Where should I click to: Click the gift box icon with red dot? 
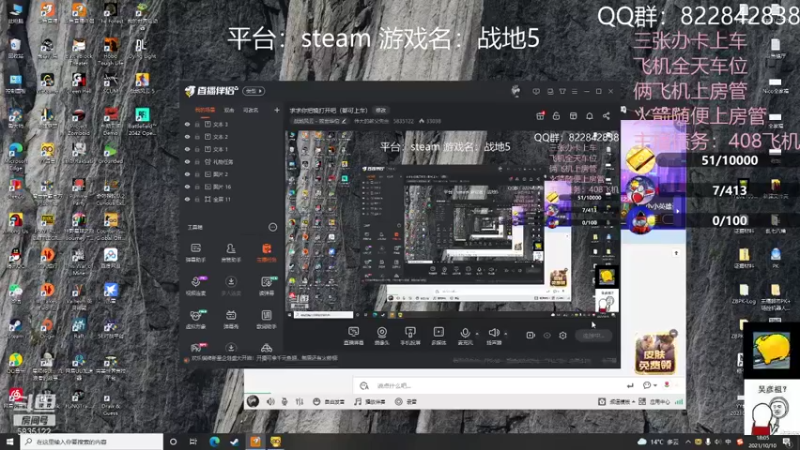pyautogui.click(x=540, y=116)
